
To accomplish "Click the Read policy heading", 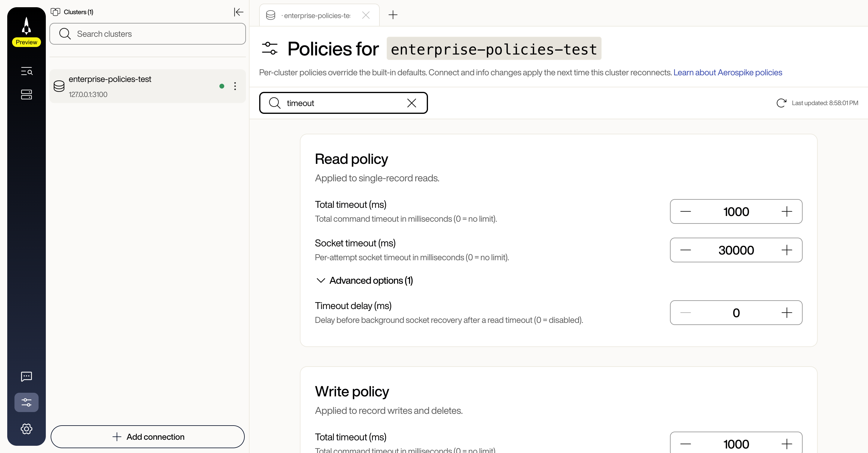I will [x=351, y=159].
